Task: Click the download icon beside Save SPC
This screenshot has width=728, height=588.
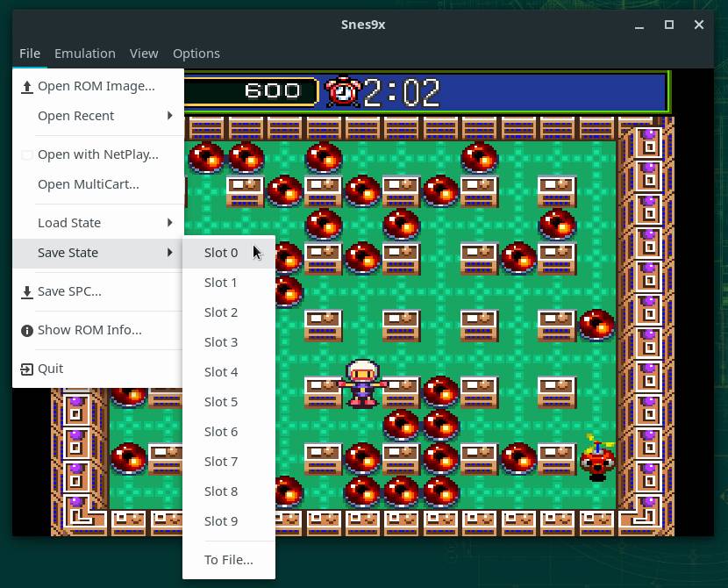Action: point(27,292)
